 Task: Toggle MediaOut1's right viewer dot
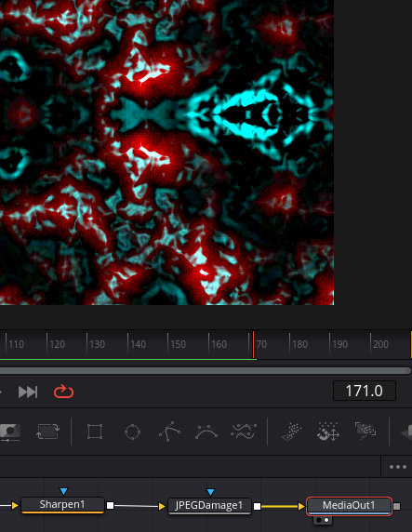point(326,520)
